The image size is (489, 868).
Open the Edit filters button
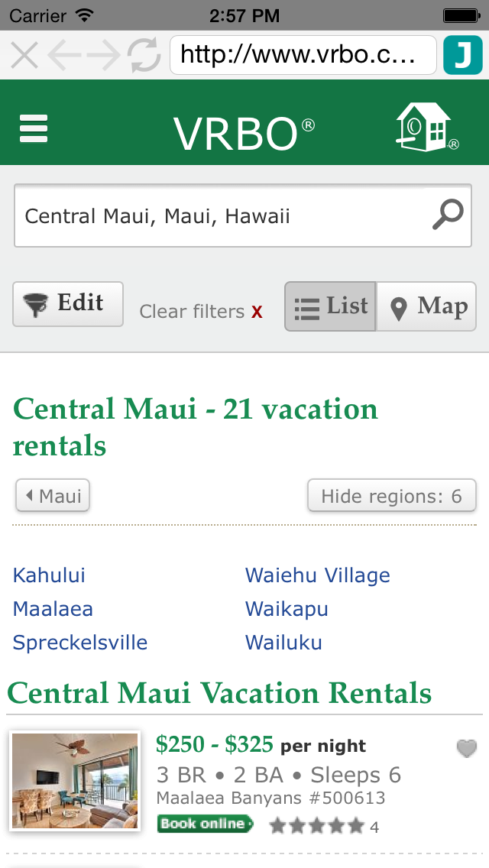(x=68, y=304)
